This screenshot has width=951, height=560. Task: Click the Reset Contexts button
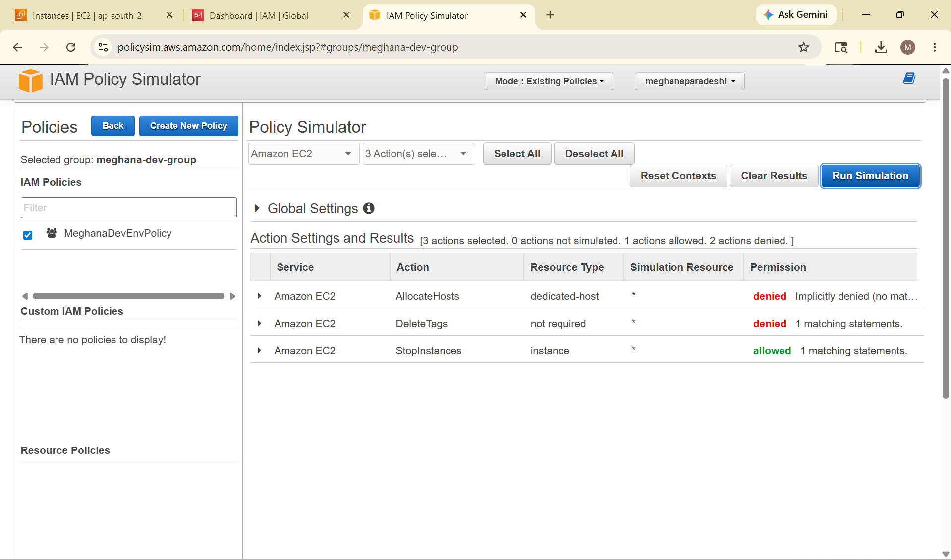(x=678, y=176)
